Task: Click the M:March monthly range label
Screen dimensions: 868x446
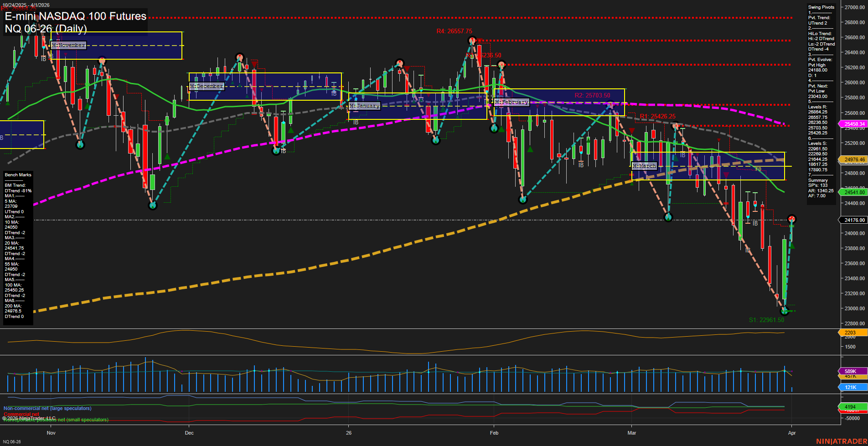Action: coord(644,166)
